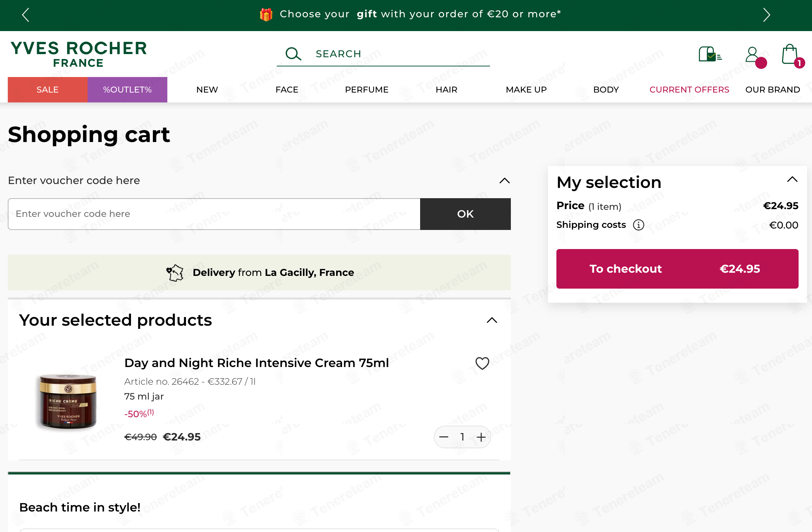This screenshot has height=532, width=812.
Task: Click the search magnifier icon
Action: tap(293, 54)
